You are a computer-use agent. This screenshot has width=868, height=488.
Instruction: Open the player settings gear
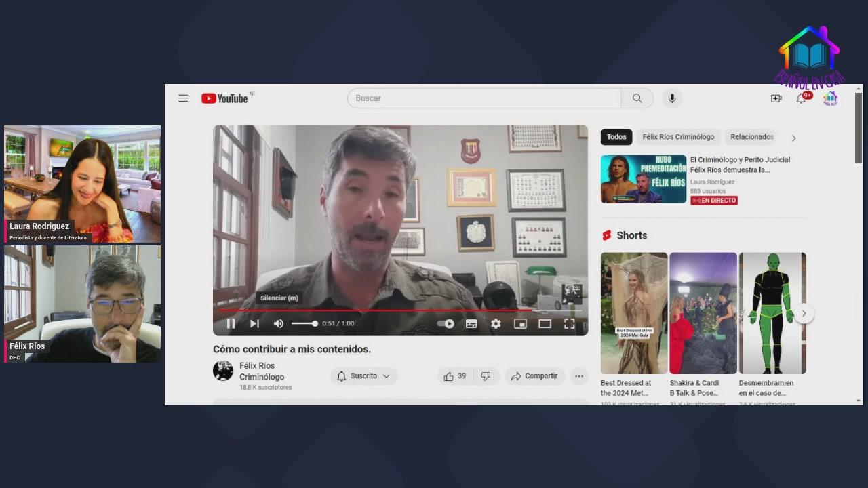tap(496, 324)
